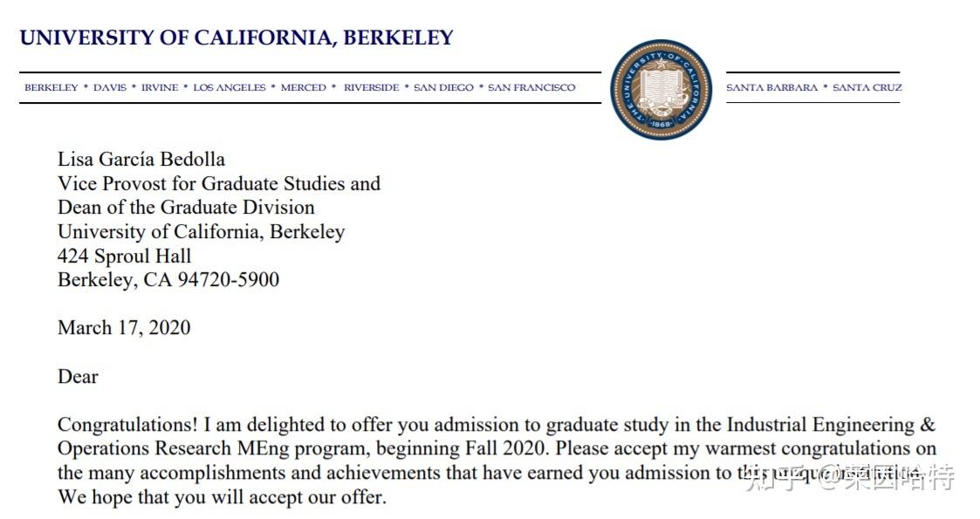This screenshot has width=980, height=519.
Task: Click SANTA CRUZ at the right
Action: (867, 88)
